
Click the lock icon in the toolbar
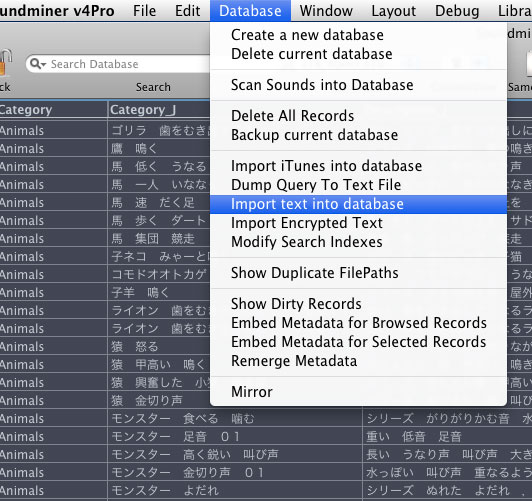click(5, 63)
